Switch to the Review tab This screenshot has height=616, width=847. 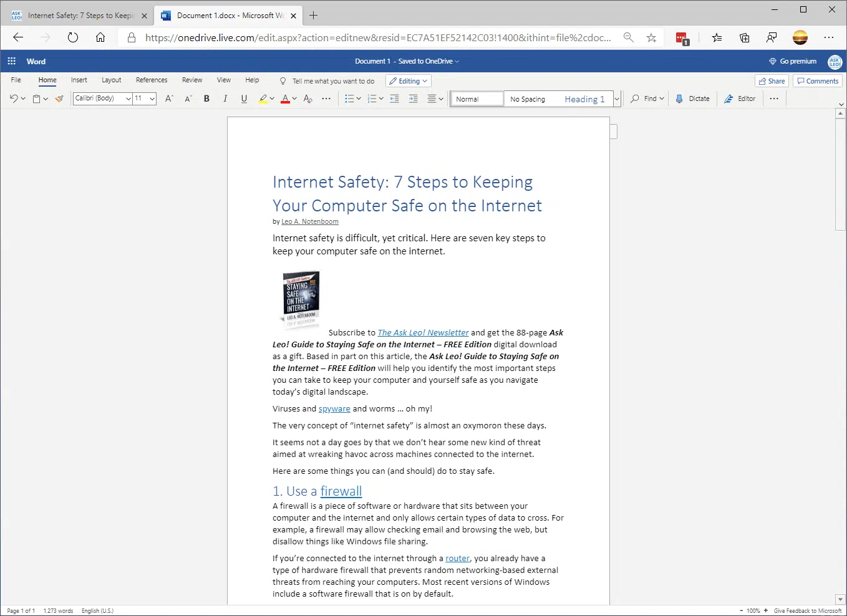click(192, 80)
